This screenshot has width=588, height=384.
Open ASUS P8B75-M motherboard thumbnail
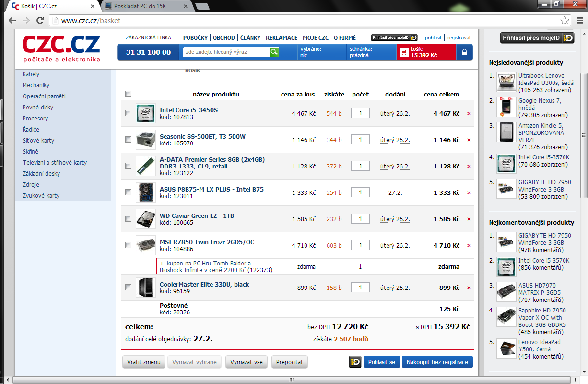(x=145, y=192)
